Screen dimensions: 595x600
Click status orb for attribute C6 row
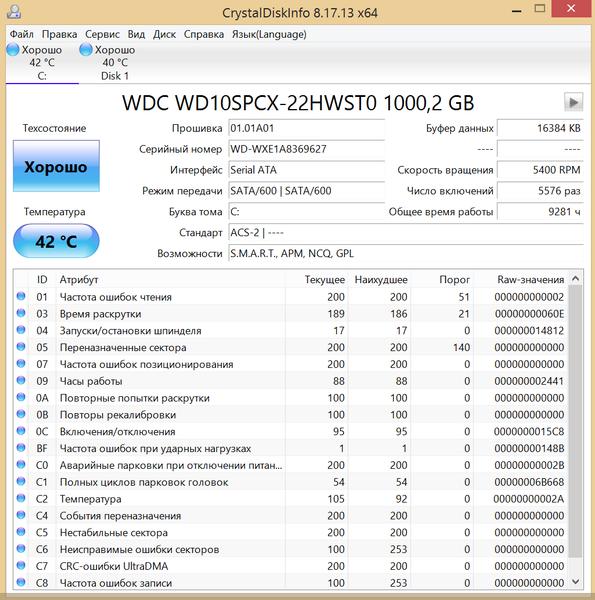21,549
